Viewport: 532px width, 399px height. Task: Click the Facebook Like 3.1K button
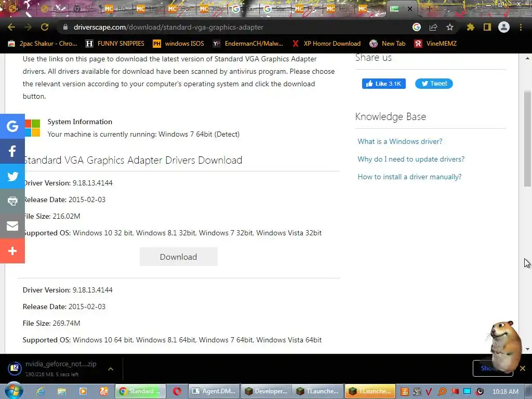(384, 84)
